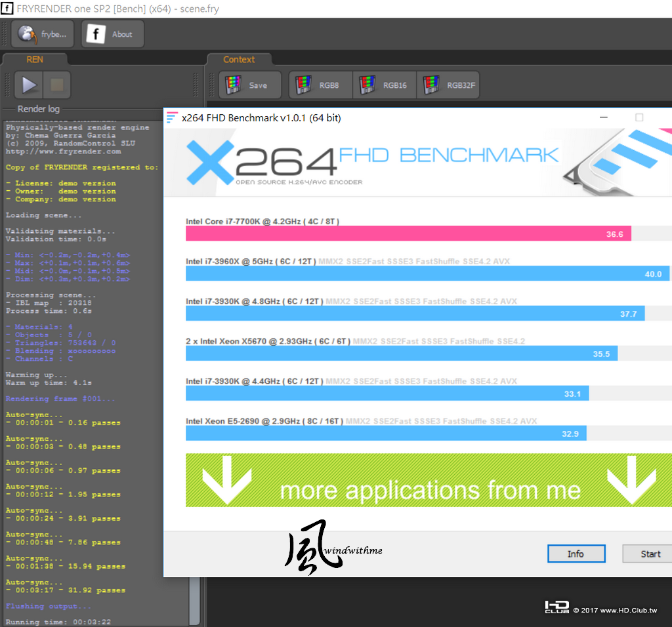Click the Render log panel heading
Screen dimensions: 672x627
click(x=39, y=109)
